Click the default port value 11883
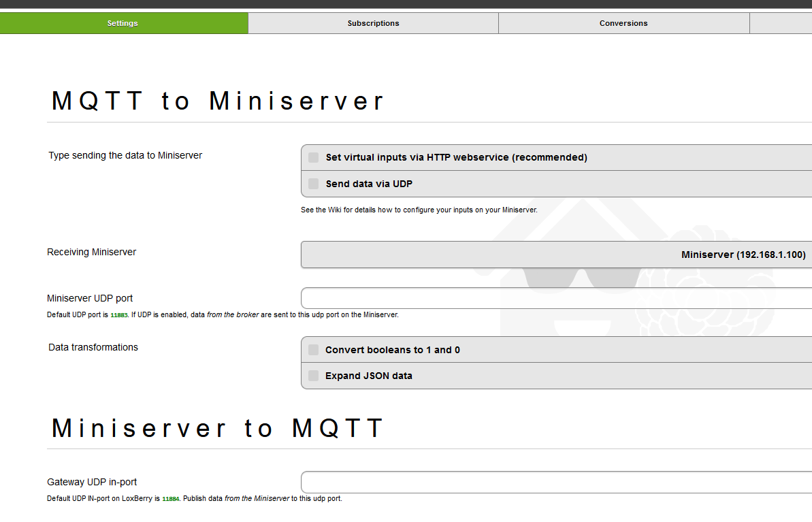Screen dimensions: 812x522 (x=119, y=315)
